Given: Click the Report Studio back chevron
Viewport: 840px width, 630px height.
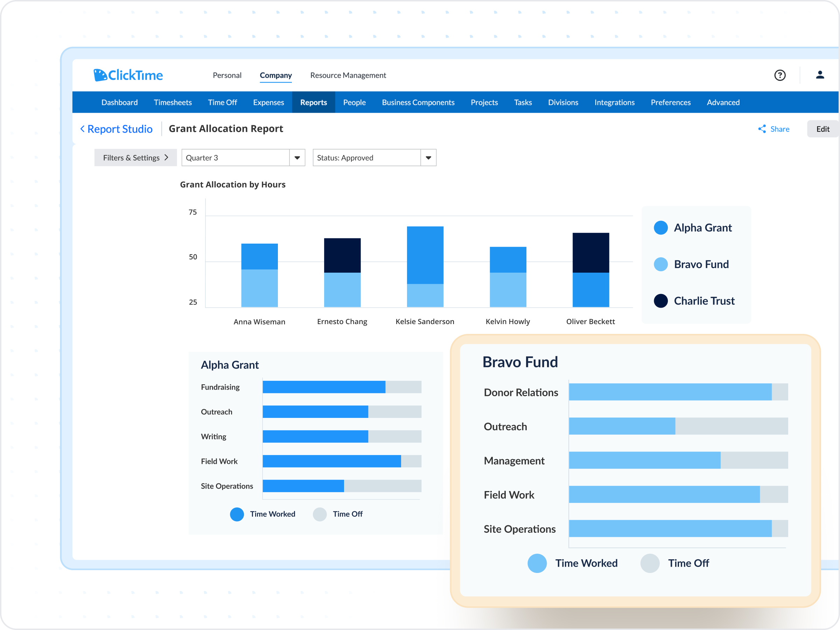Looking at the screenshot, I should click(82, 129).
